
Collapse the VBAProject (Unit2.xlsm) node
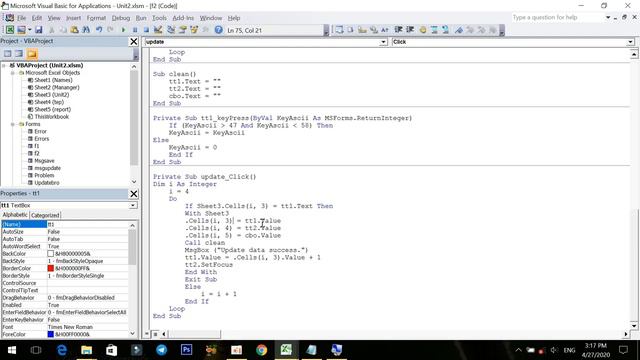(x=4, y=65)
